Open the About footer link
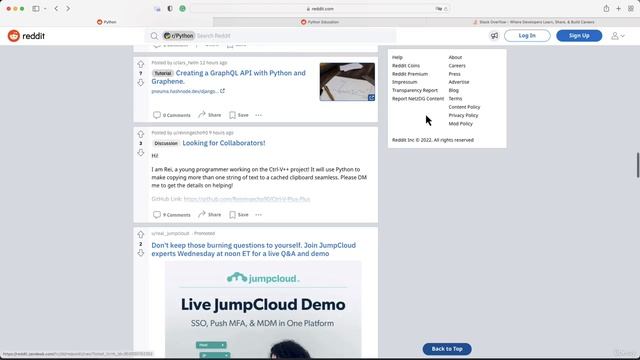Viewport: 640px width, 360px height. point(455,58)
